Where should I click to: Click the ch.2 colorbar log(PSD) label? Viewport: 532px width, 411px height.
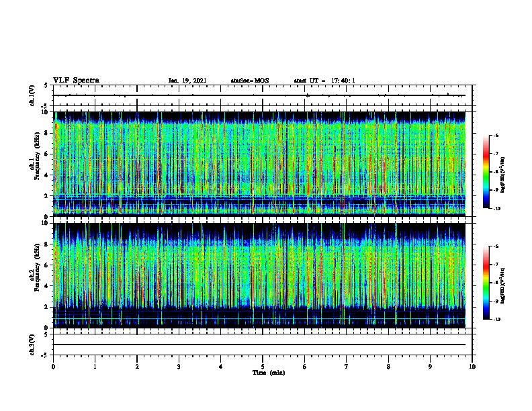point(503,285)
